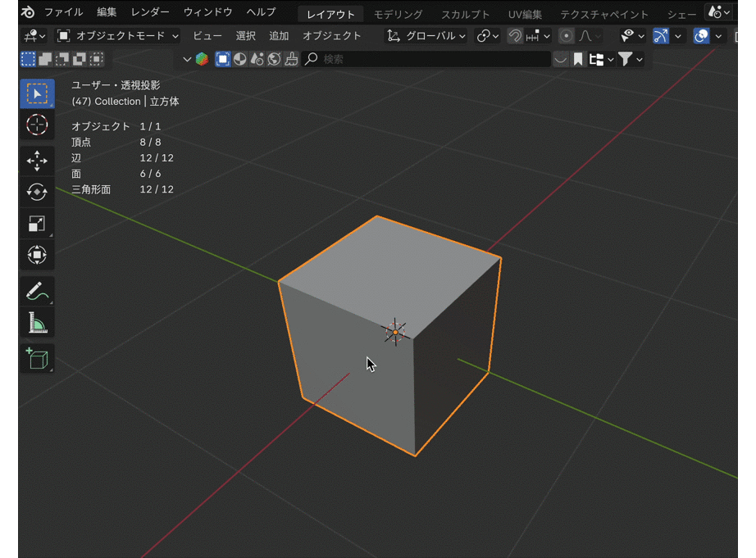Viewport: 756px width, 558px height.
Task: Open the 選択 menu
Action: 246,36
